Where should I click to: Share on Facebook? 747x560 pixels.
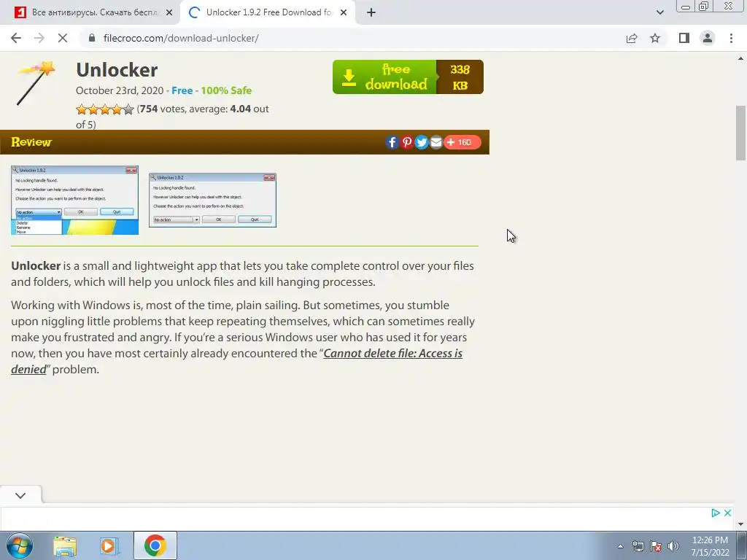coord(392,142)
